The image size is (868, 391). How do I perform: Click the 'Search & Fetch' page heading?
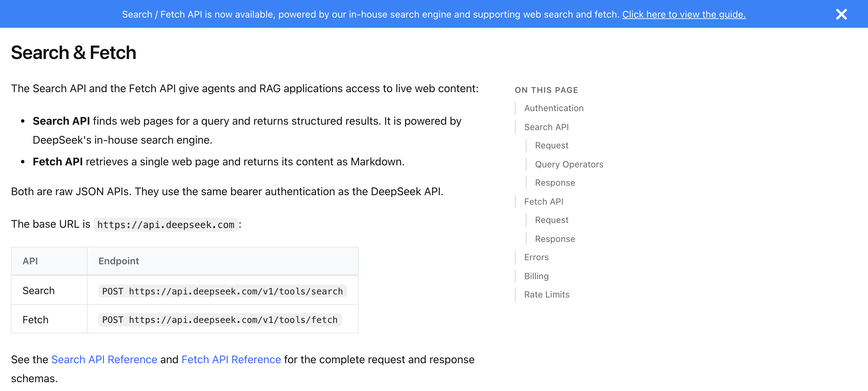(74, 53)
